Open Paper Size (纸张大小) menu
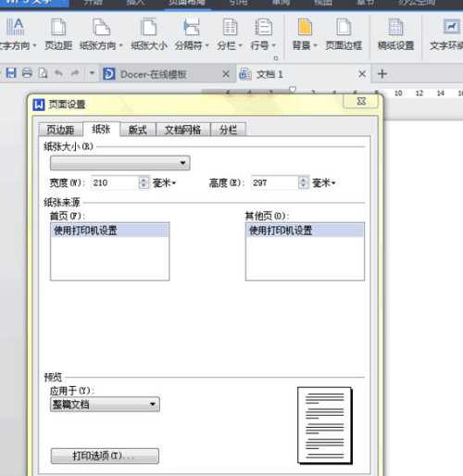The image size is (463, 476). point(149,34)
